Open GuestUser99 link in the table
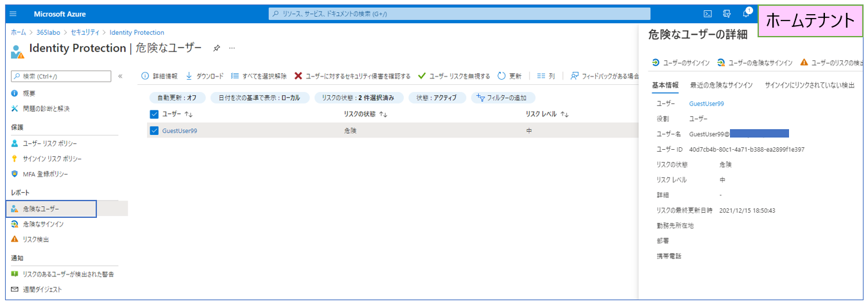 pyautogui.click(x=179, y=130)
